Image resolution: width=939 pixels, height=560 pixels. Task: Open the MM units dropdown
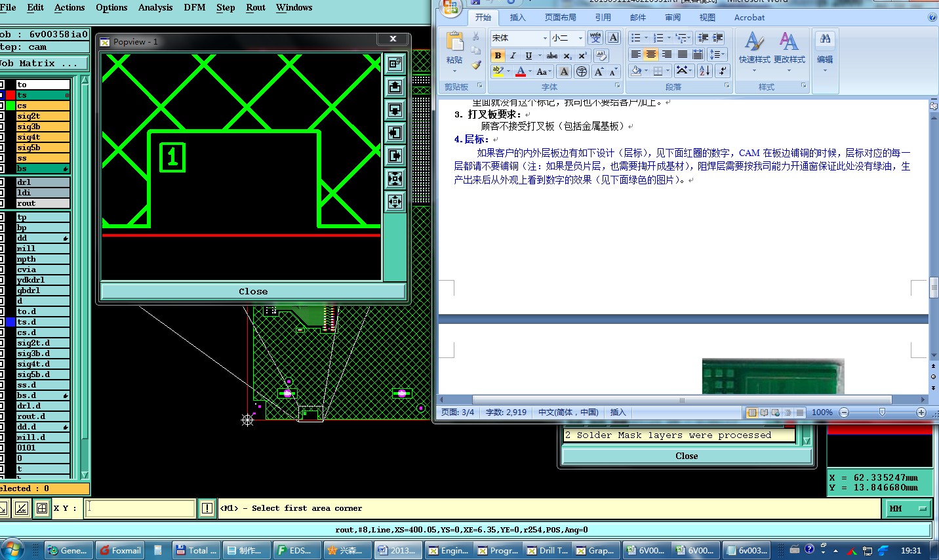(x=908, y=508)
